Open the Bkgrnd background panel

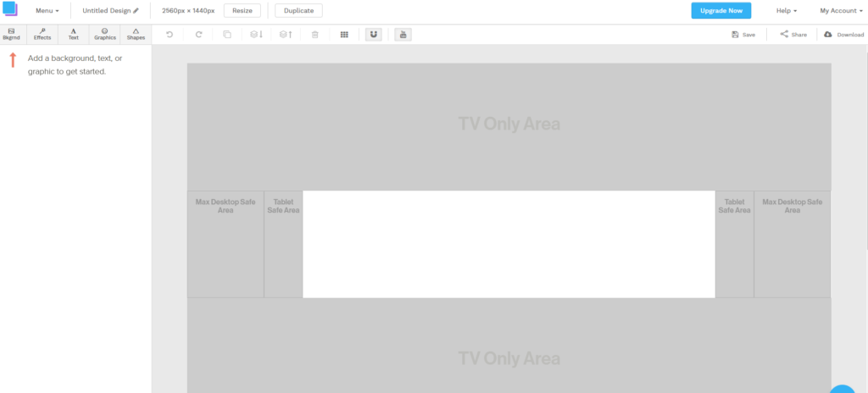(x=12, y=34)
